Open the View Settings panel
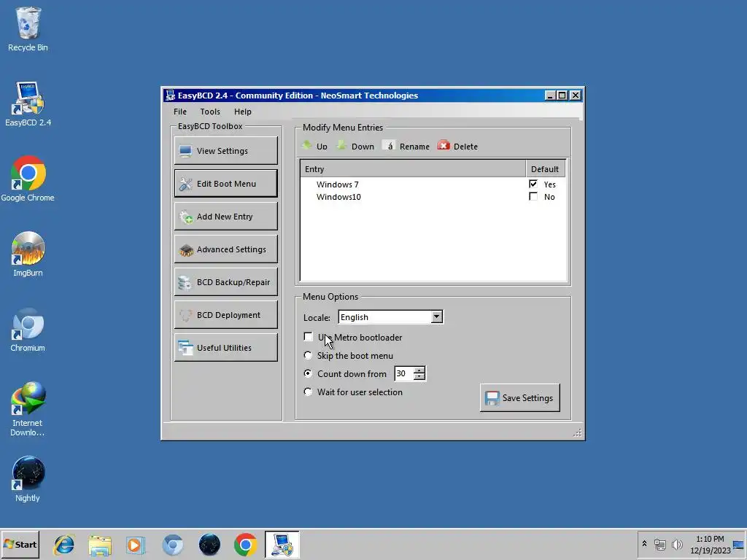 tap(226, 150)
